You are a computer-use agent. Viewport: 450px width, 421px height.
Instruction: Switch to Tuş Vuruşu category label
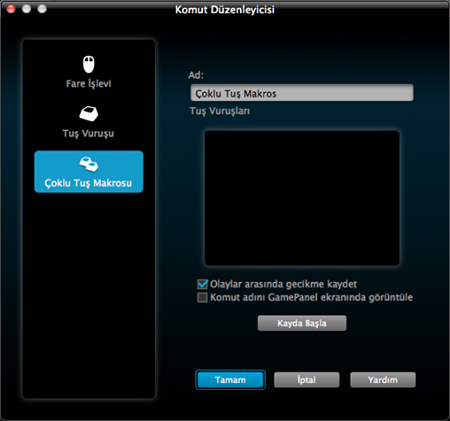(x=88, y=133)
